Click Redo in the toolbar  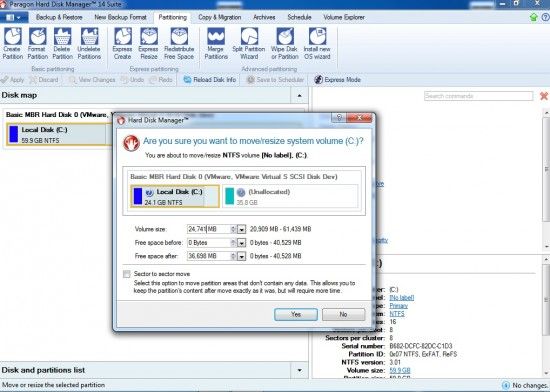[x=161, y=80]
